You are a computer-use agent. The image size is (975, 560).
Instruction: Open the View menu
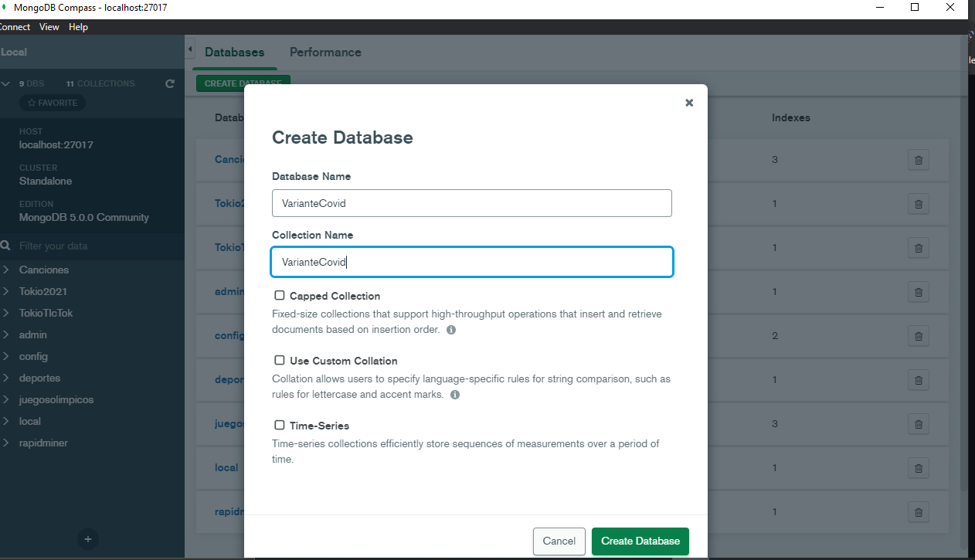(x=49, y=27)
